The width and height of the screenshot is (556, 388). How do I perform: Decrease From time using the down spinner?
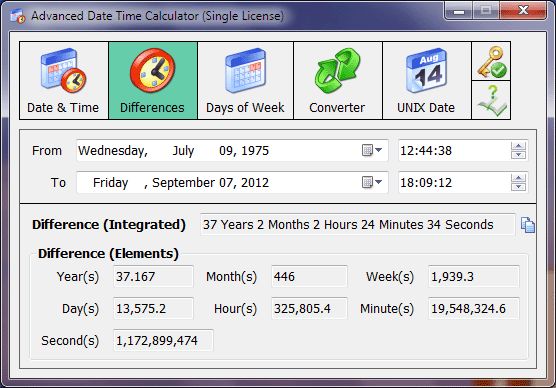(x=518, y=155)
